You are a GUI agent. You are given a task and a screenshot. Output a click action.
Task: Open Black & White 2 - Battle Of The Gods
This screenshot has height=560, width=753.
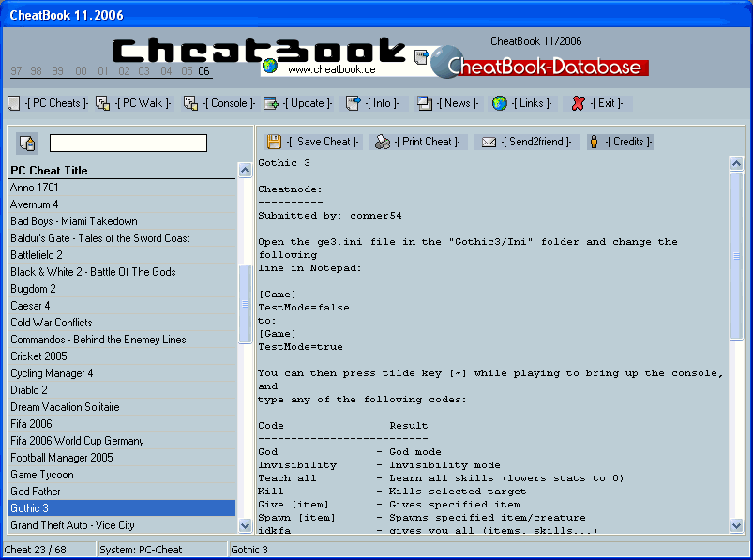click(122, 272)
